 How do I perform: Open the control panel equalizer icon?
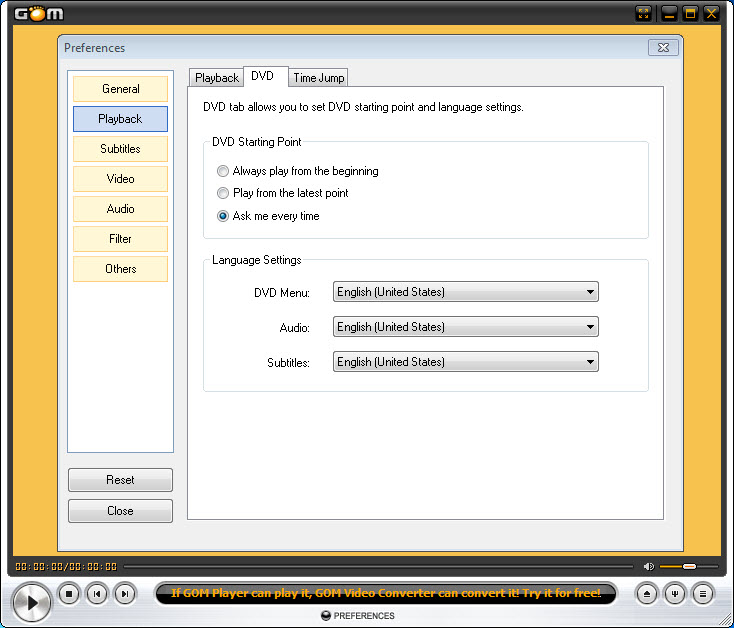[675, 594]
